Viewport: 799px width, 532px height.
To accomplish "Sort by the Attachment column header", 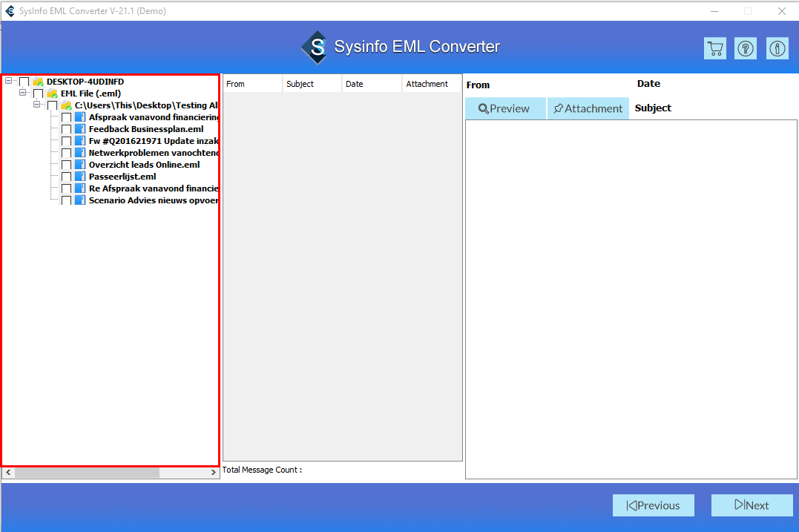I will pos(432,84).
